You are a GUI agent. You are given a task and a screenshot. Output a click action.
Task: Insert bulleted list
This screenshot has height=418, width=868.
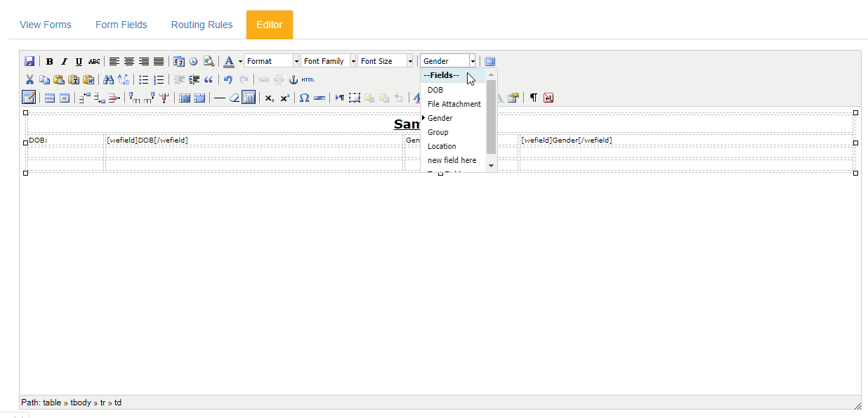pyautogui.click(x=143, y=79)
